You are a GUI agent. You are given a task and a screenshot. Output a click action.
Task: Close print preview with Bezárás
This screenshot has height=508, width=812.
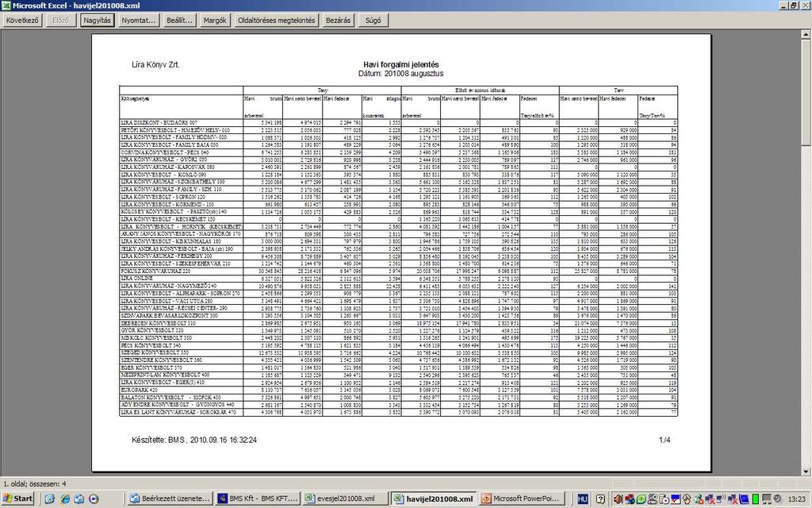pos(338,20)
